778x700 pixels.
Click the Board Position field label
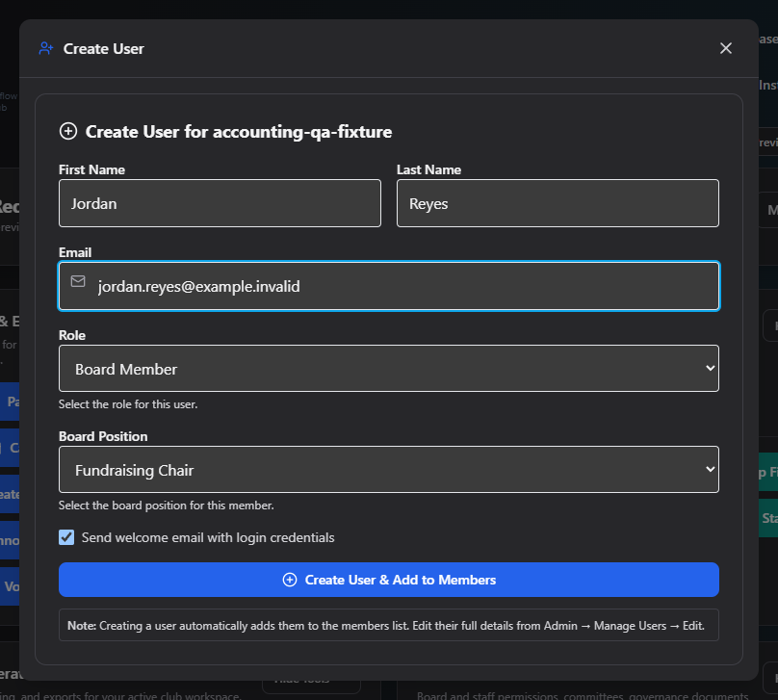click(x=103, y=436)
